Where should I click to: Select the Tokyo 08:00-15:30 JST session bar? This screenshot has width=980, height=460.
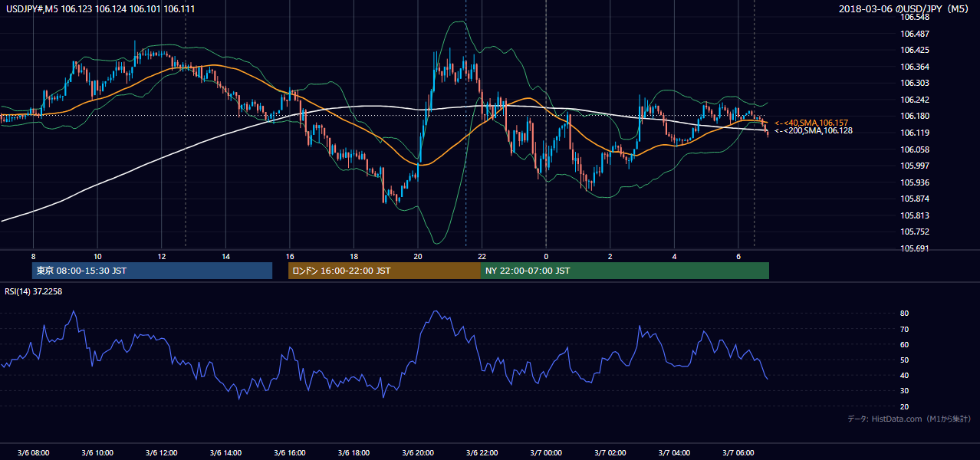coord(153,271)
